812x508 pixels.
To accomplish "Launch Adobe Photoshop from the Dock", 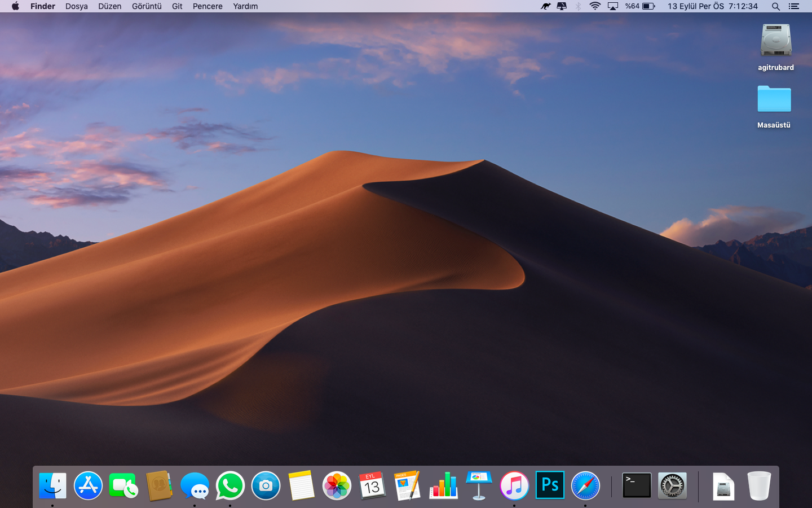I will point(550,485).
